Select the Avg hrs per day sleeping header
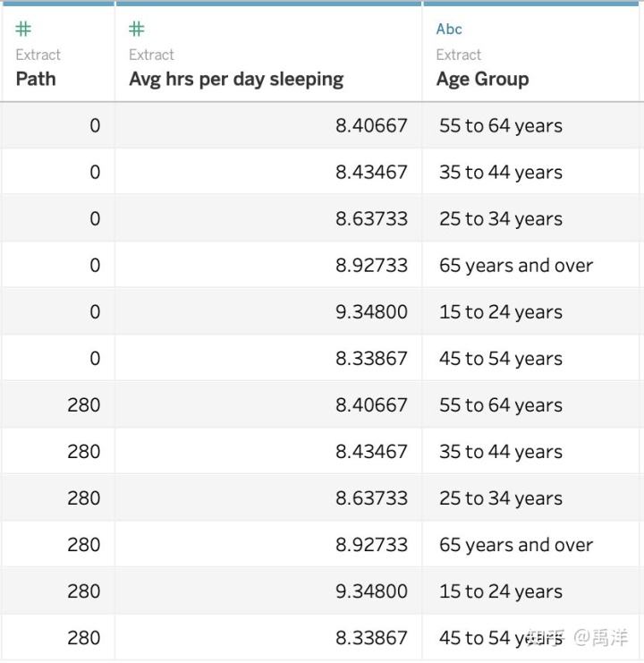 coord(236,79)
